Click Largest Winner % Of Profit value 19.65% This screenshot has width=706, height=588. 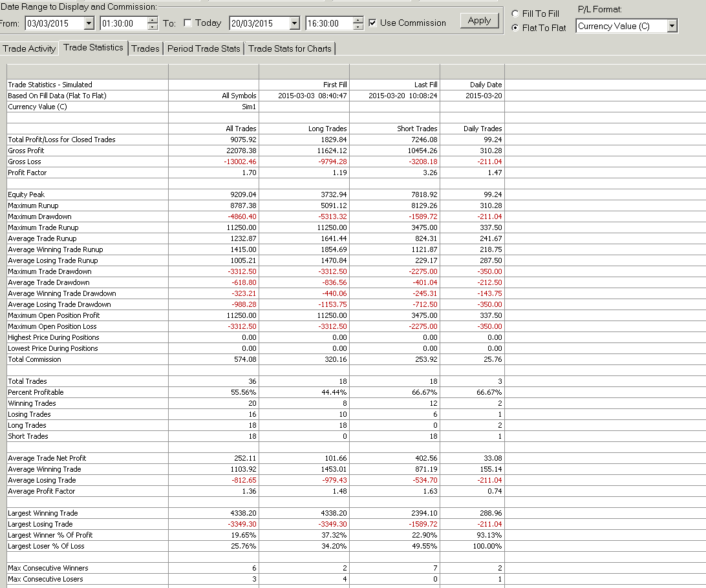(x=244, y=536)
